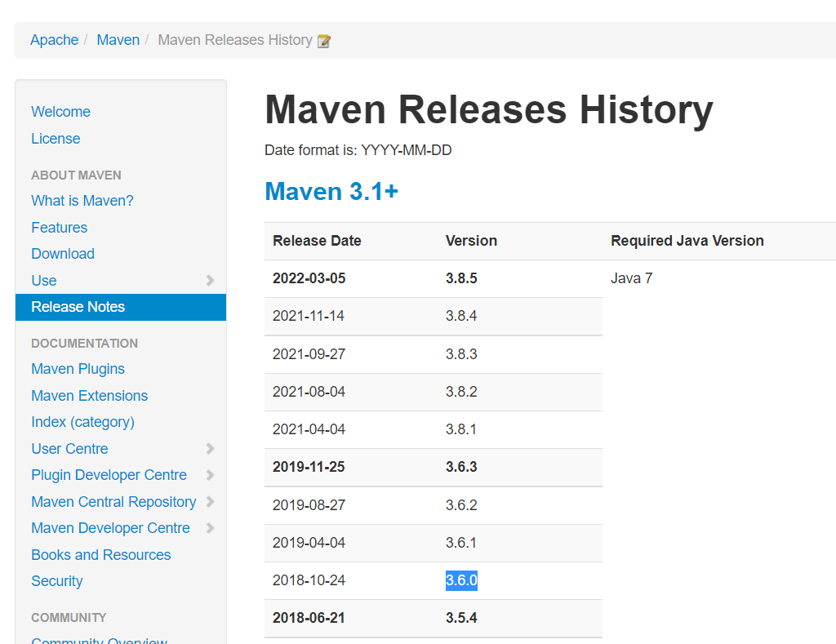Open the Maven Extensions page
The width and height of the screenshot is (836, 644).
(90, 396)
